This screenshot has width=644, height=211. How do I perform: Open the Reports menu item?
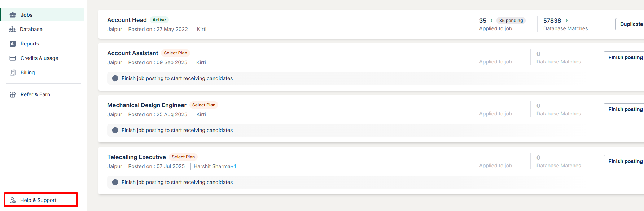30,44
